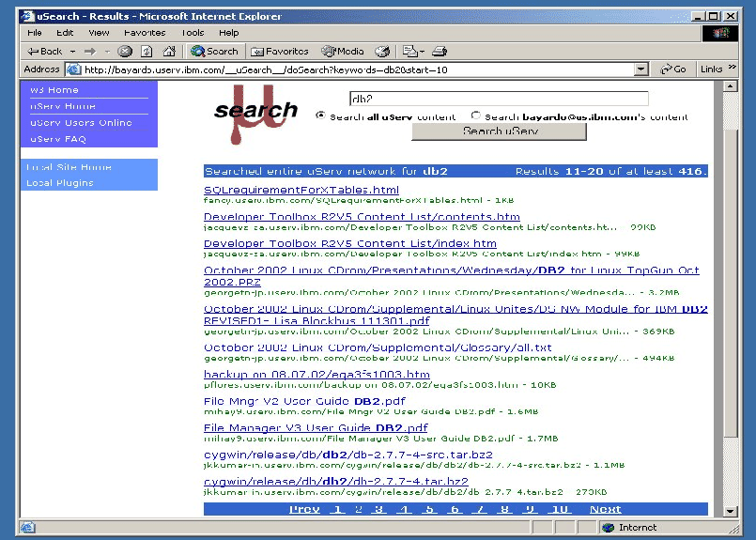This screenshot has height=540, width=756.
Task: Open SQLrequirementForXTables.html result
Action: (301, 190)
